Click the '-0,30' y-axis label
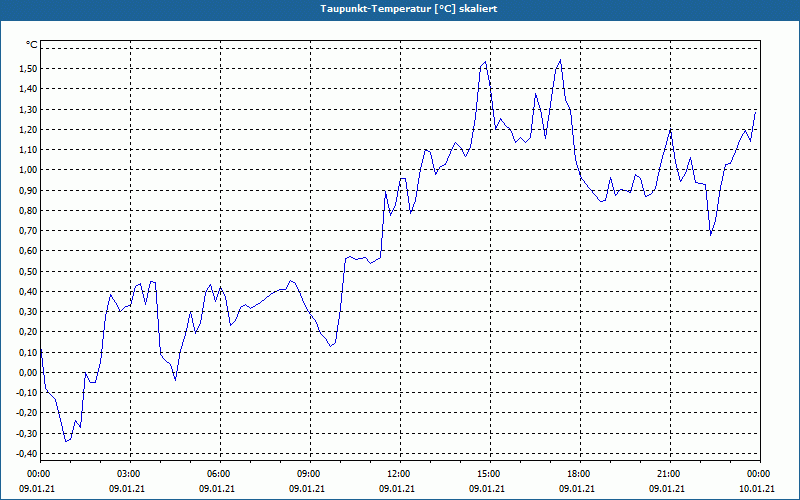The image size is (800, 500). coord(27,434)
